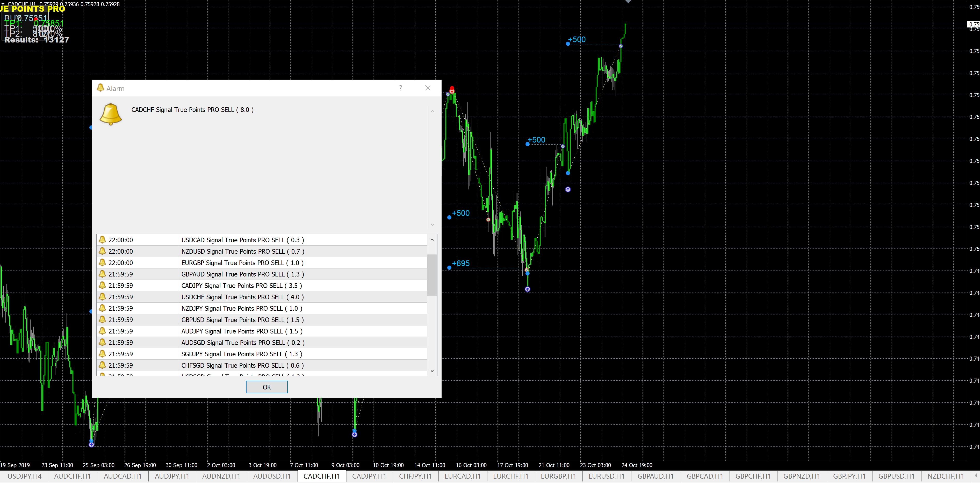
Task: Click the large bell icon in Alarm dialog
Action: pos(110,114)
